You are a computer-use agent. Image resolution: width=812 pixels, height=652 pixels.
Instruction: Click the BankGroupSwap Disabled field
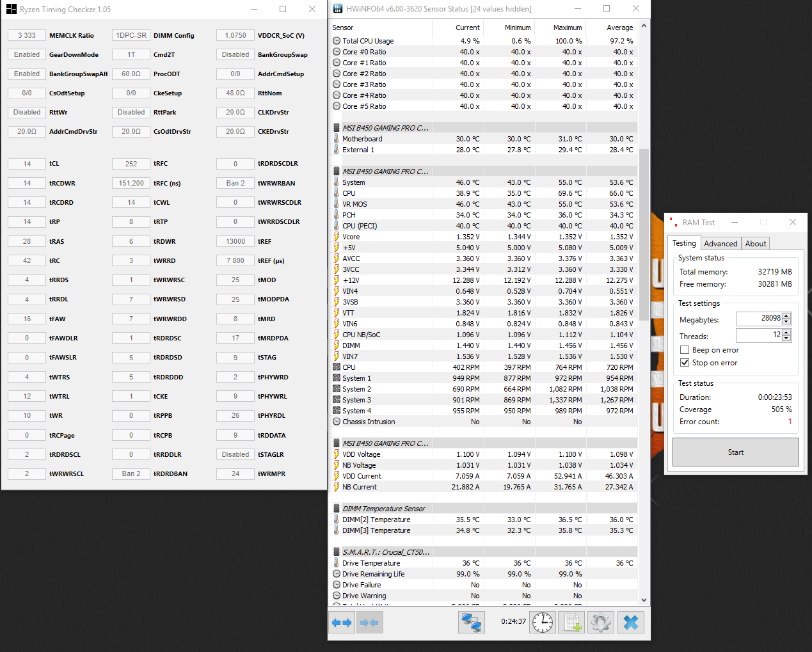(x=235, y=54)
